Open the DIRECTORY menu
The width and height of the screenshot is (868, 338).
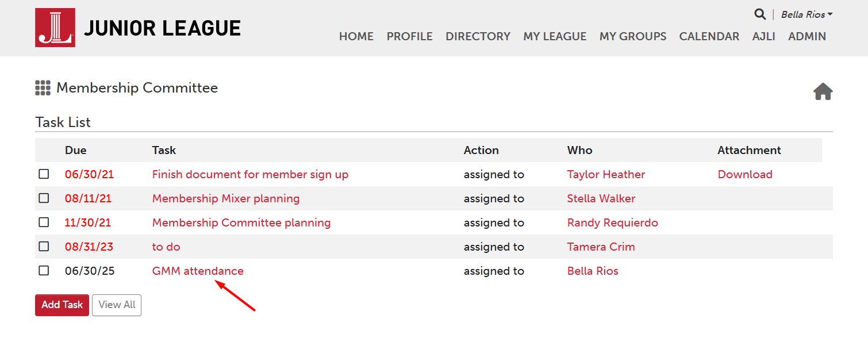478,36
